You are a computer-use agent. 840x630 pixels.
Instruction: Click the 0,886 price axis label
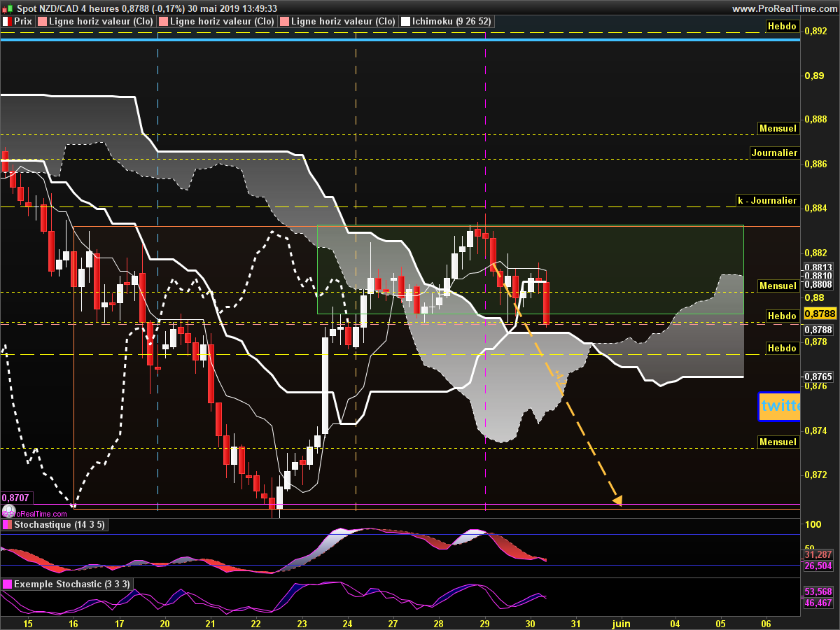816,164
